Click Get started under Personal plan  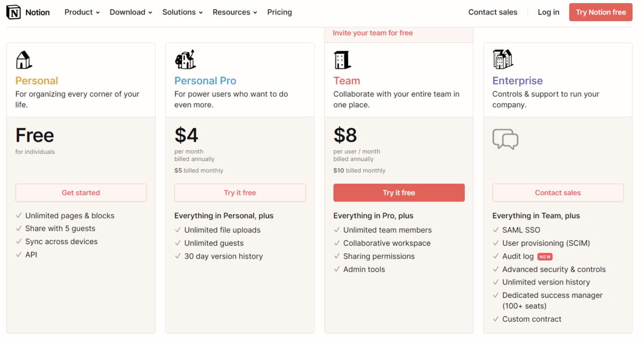pos(81,193)
